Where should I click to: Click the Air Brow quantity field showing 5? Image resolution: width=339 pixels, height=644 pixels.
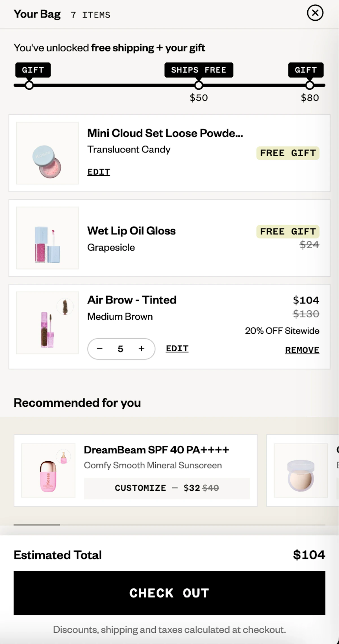[x=121, y=349]
